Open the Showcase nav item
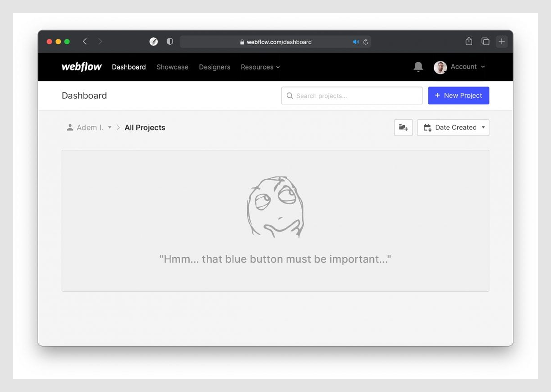 point(172,67)
